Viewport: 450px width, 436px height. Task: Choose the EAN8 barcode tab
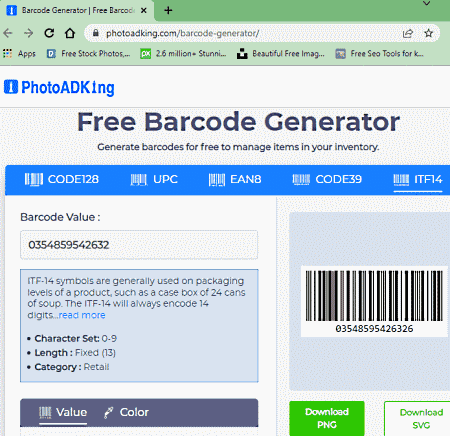point(235,179)
